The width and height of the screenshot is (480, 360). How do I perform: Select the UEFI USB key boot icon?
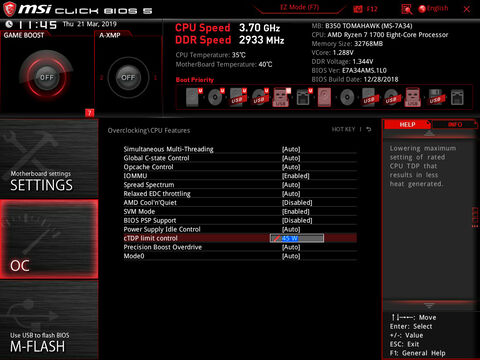tap(282, 97)
